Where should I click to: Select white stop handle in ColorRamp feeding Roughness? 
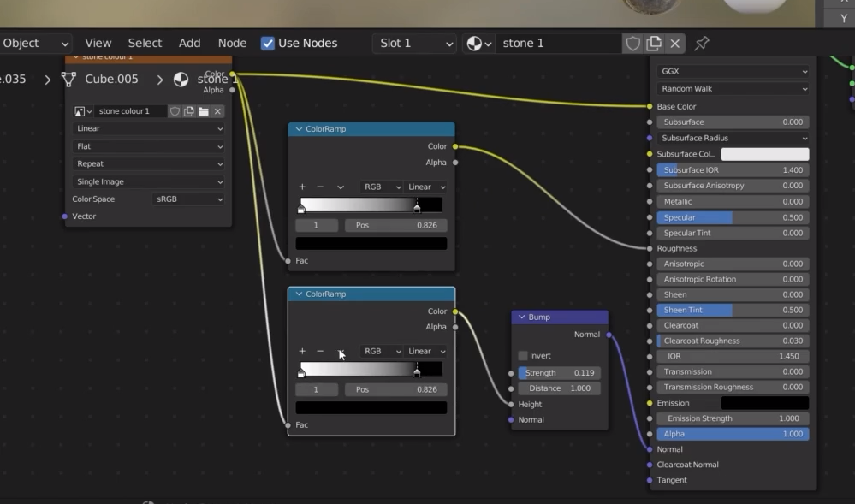point(301,208)
